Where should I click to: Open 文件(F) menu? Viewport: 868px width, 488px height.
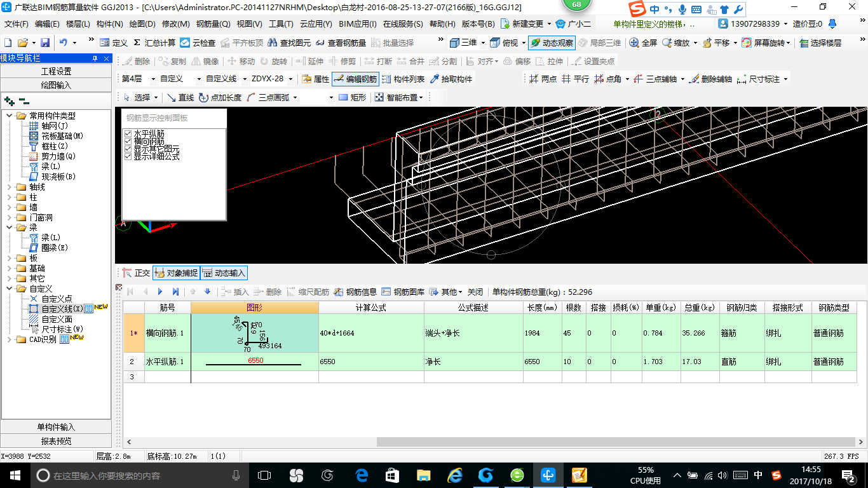(17, 24)
